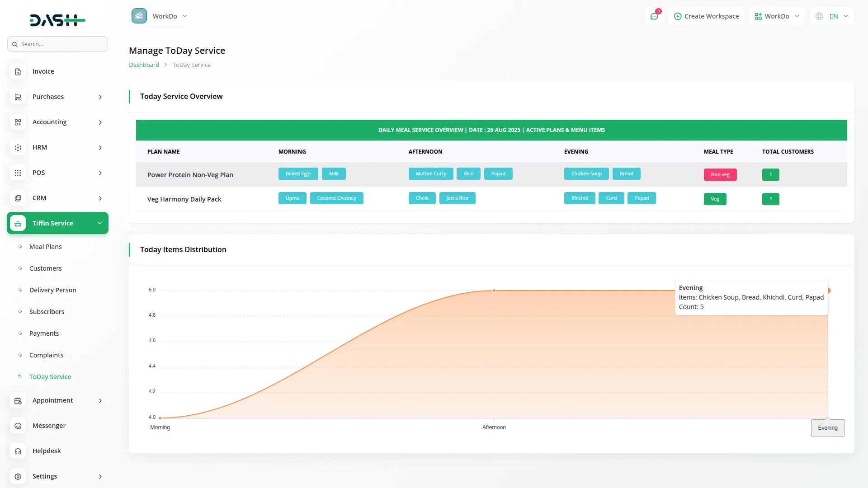Screen dimensions: 868x488
Task: Click the Helpdesk headset icon
Action: pyautogui.click(x=18, y=451)
